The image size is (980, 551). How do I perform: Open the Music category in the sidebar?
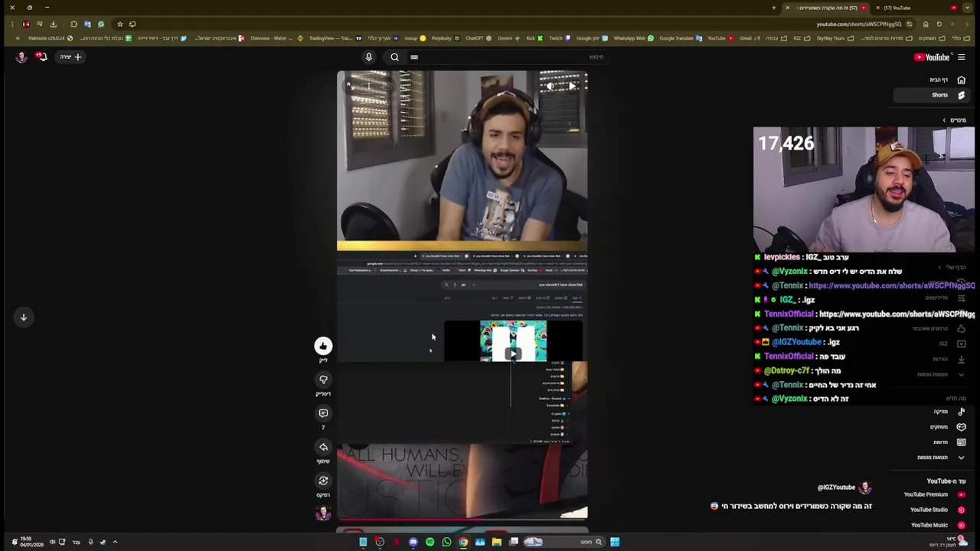tap(948, 412)
